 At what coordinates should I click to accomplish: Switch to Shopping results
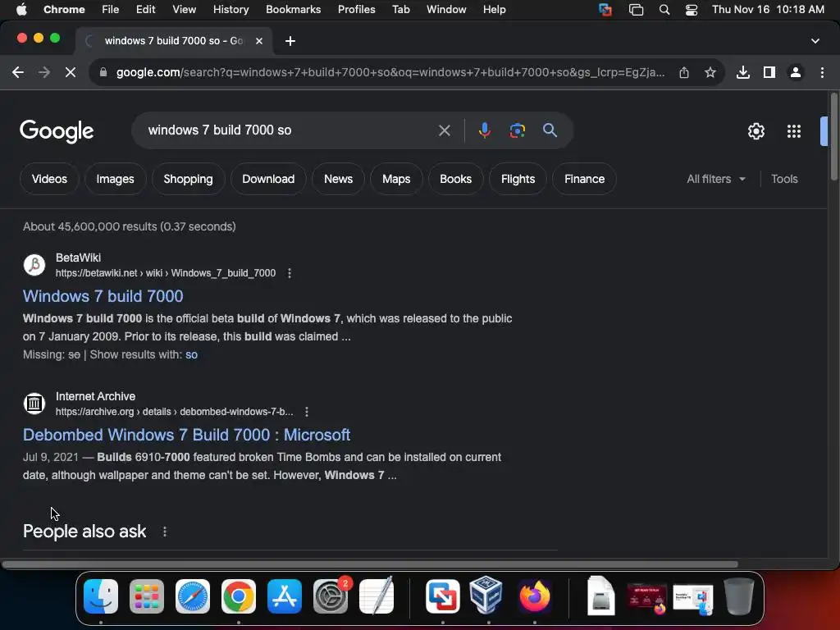click(188, 179)
